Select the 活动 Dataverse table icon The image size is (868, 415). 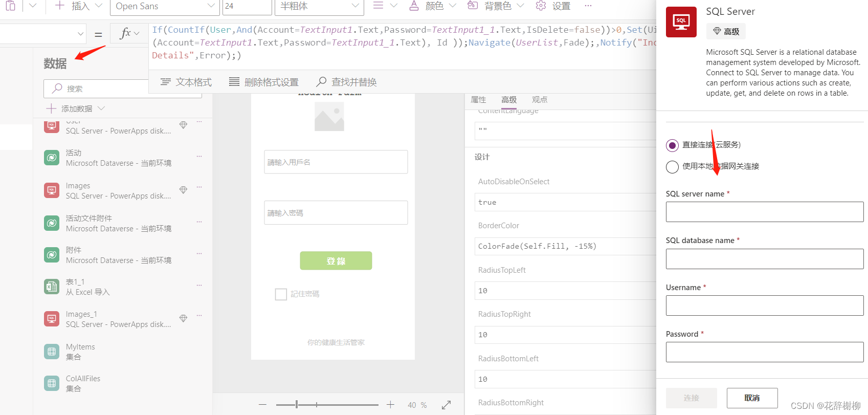tap(52, 158)
